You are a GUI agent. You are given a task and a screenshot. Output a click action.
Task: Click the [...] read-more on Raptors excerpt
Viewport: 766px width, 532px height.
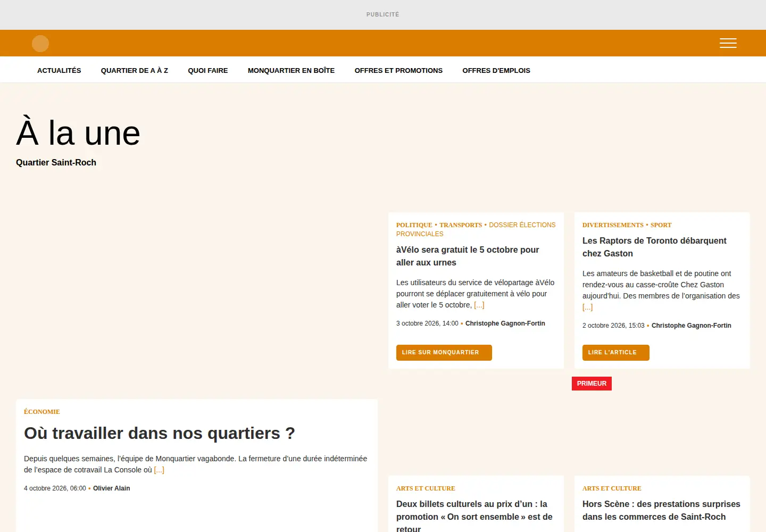tap(587, 307)
